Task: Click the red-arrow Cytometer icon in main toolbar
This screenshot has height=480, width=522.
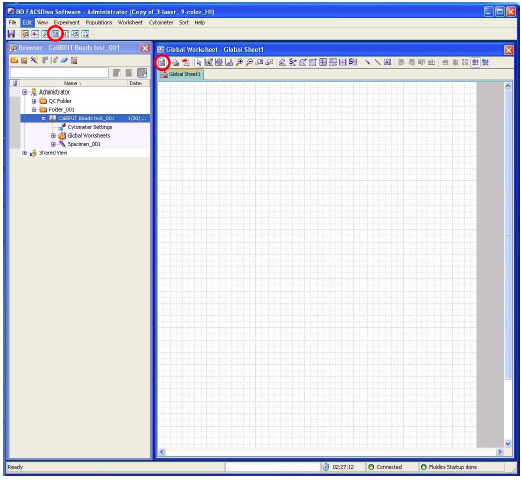Action: point(35,34)
